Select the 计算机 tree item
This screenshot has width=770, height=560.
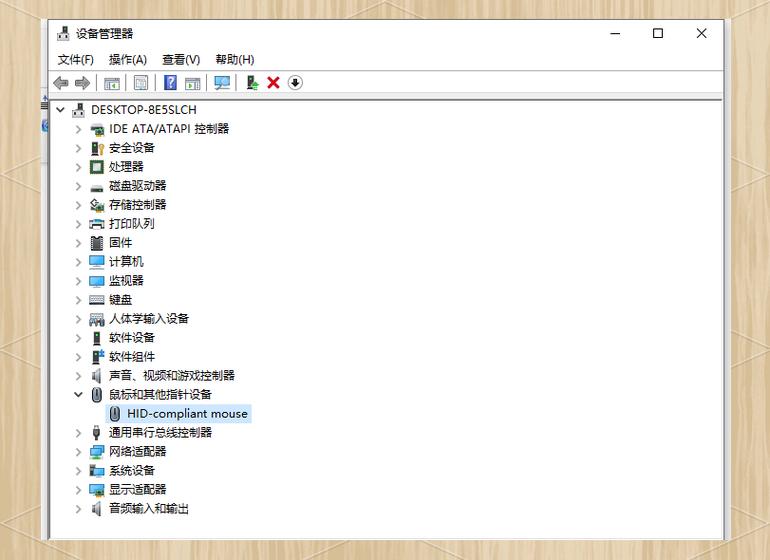126,262
